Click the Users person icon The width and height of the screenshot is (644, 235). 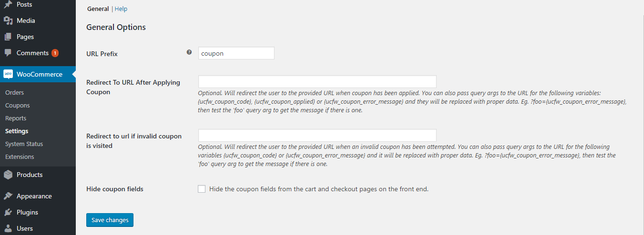(8, 228)
